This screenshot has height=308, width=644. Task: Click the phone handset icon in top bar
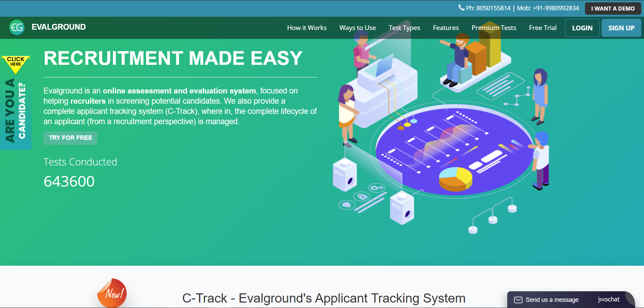tap(461, 8)
